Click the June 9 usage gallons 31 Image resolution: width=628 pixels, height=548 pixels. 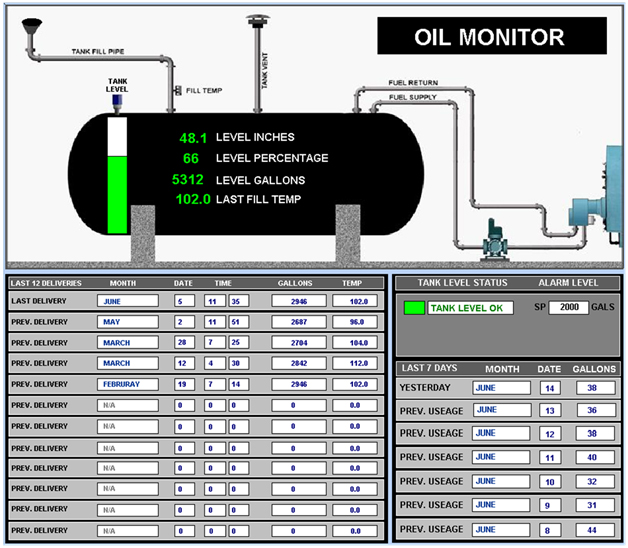tap(596, 505)
